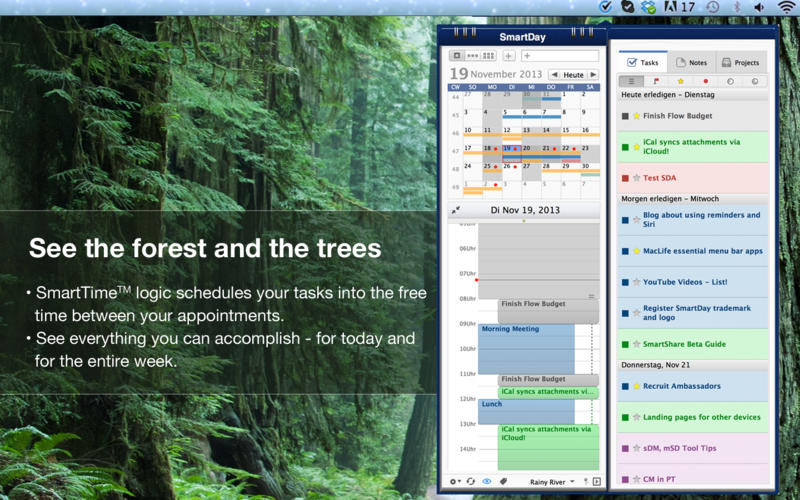The image size is (800, 500).
Task: Check off the Test SDA task
Action: 625,178
